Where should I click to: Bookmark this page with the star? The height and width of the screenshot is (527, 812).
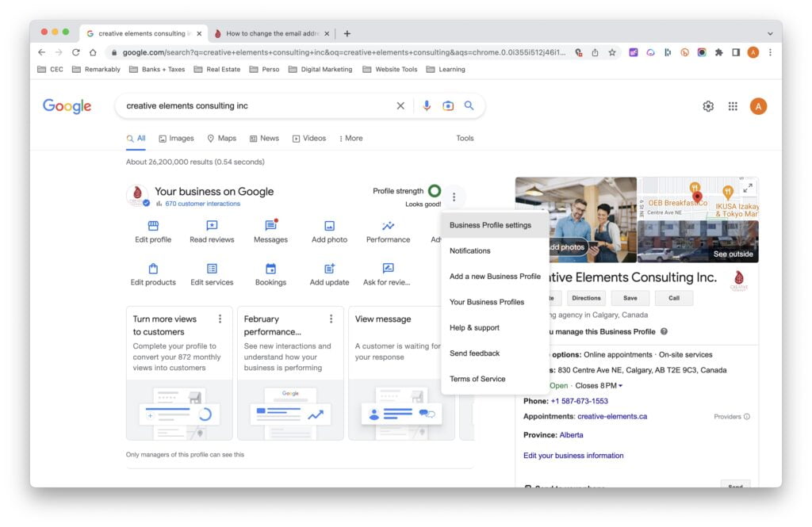coord(612,52)
